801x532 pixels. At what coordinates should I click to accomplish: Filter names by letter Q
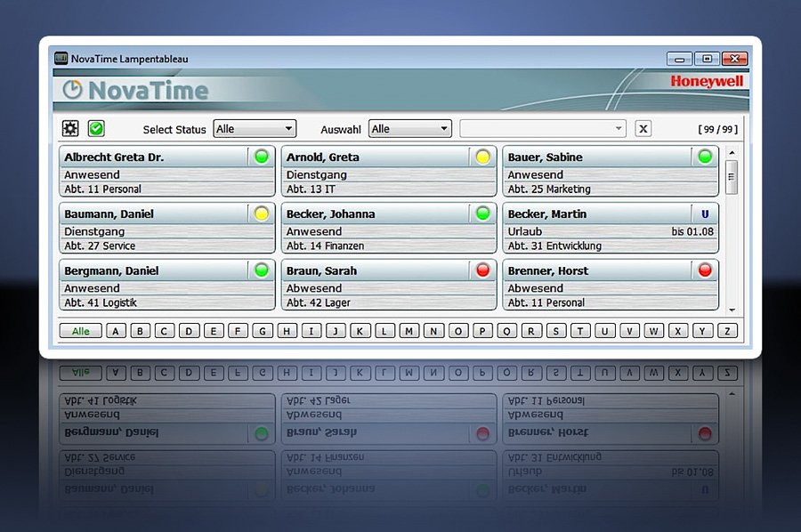[506, 331]
